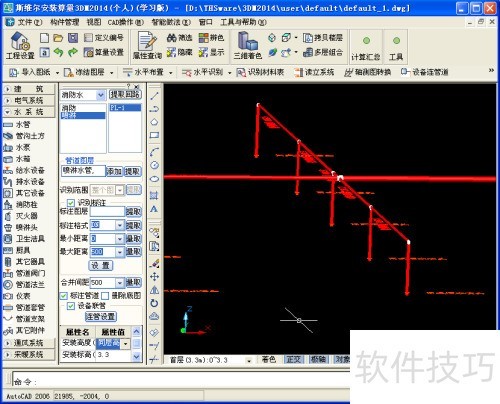Select the text A tool in vertical toolbar
The width and height of the screenshot is (500, 404).
point(154,209)
